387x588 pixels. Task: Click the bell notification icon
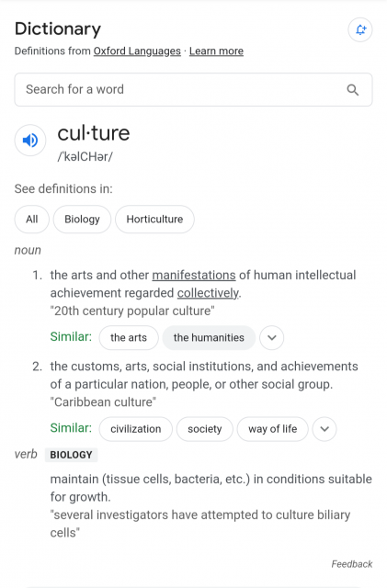(360, 29)
